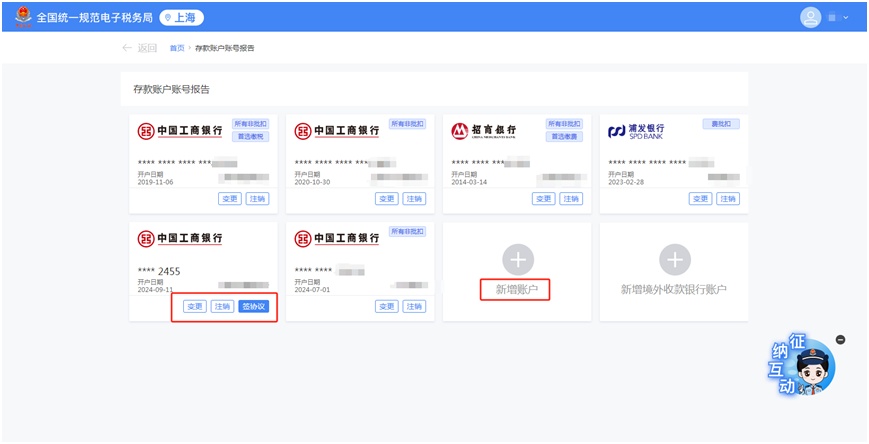This screenshot has height=444, width=869.
Task: Click the 浦发银行 SPD Bank logo
Action: coord(636,131)
